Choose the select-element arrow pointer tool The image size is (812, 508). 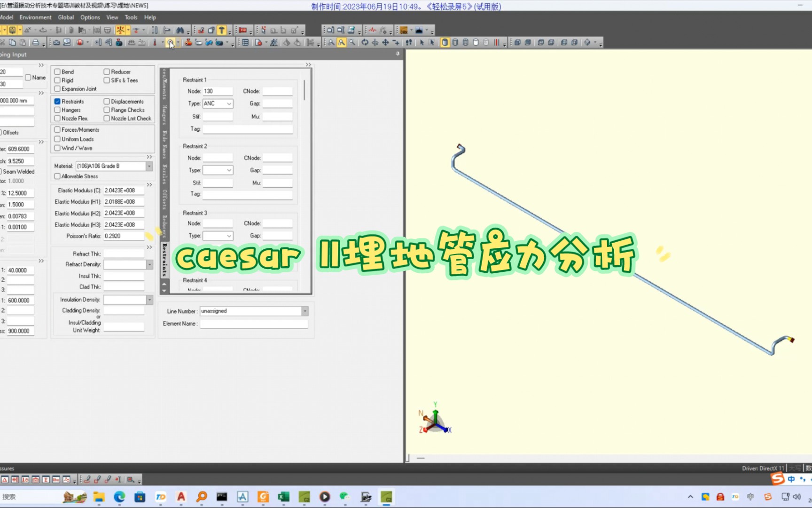(422, 43)
